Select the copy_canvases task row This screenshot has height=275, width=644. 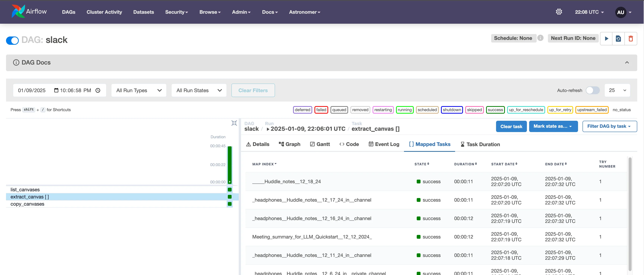pos(122,204)
